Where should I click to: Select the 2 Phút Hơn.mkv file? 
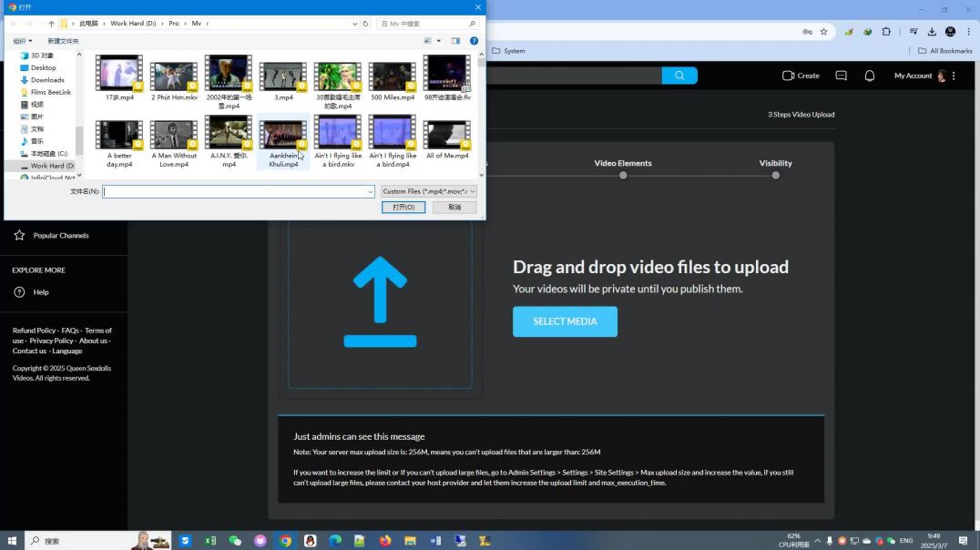[174, 81]
